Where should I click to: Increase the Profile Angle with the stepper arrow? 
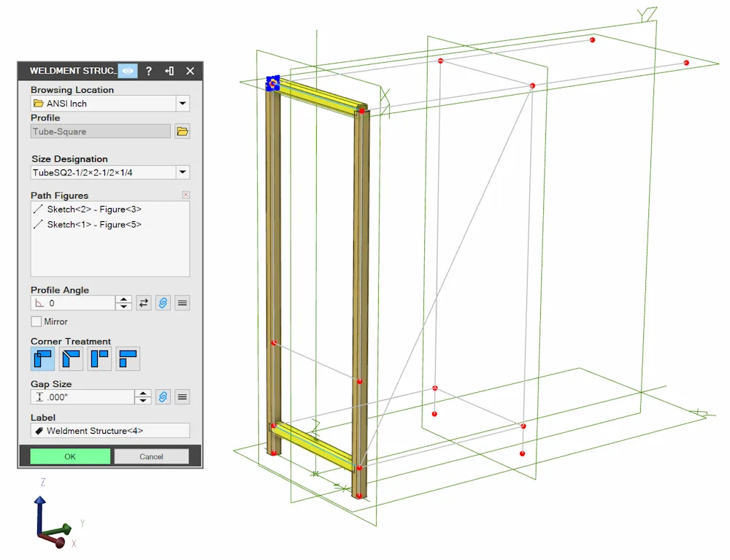pyautogui.click(x=123, y=299)
